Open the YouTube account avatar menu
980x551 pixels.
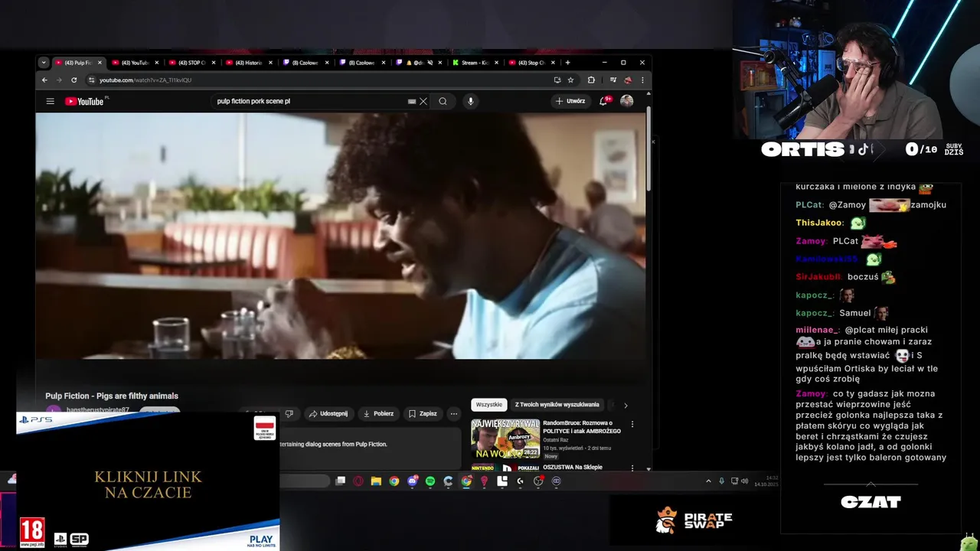(626, 101)
